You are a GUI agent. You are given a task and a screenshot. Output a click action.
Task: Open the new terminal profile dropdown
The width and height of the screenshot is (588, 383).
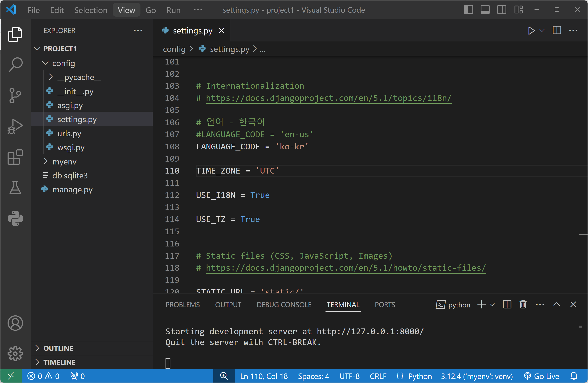click(x=492, y=305)
